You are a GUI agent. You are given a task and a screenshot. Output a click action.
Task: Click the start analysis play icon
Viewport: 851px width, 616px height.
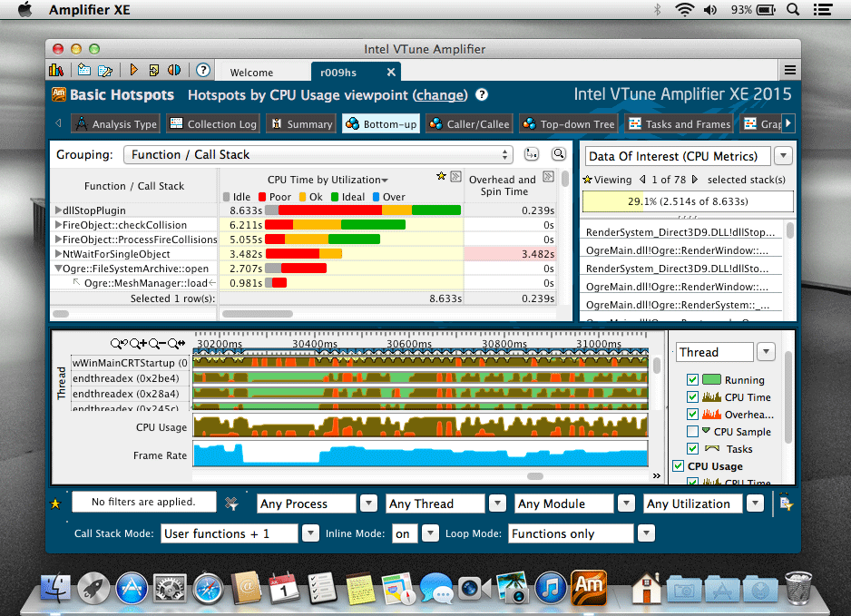(134, 70)
